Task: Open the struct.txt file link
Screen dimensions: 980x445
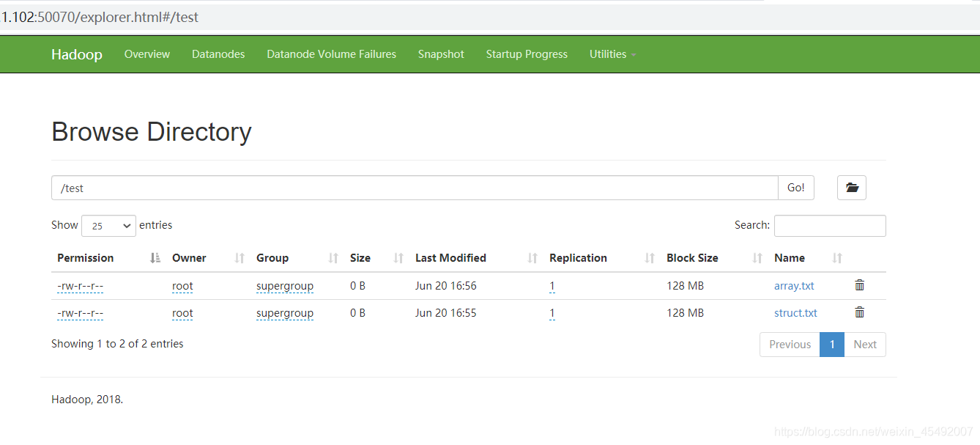Action: (x=795, y=313)
